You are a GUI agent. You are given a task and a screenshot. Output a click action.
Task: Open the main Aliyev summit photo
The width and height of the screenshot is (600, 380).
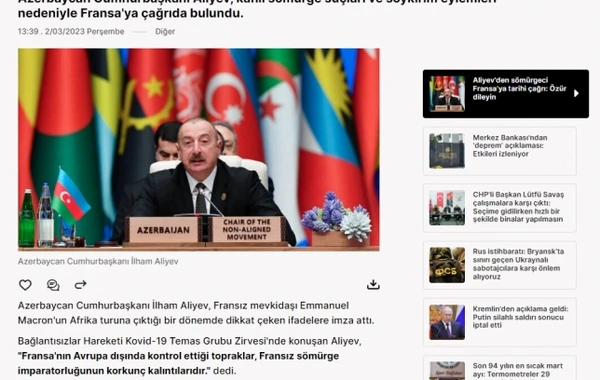click(x=199, y=150)
